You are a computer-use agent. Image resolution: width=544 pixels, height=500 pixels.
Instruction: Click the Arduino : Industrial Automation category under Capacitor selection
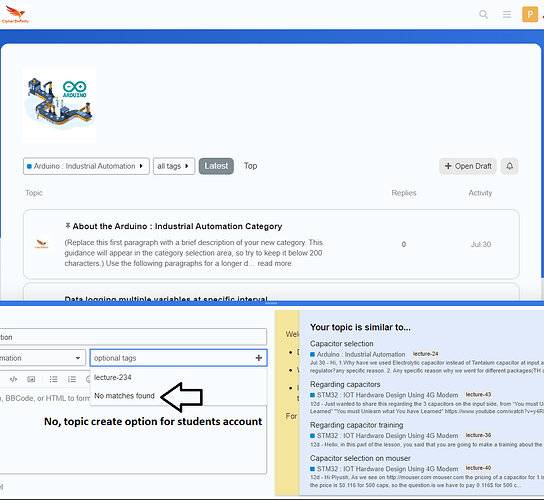(x=358, y=354)
